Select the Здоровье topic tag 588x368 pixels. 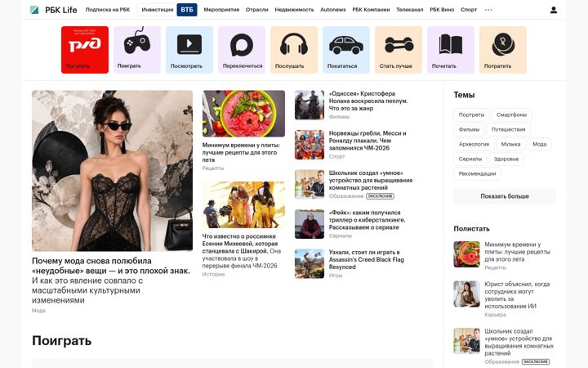(506, 159)
